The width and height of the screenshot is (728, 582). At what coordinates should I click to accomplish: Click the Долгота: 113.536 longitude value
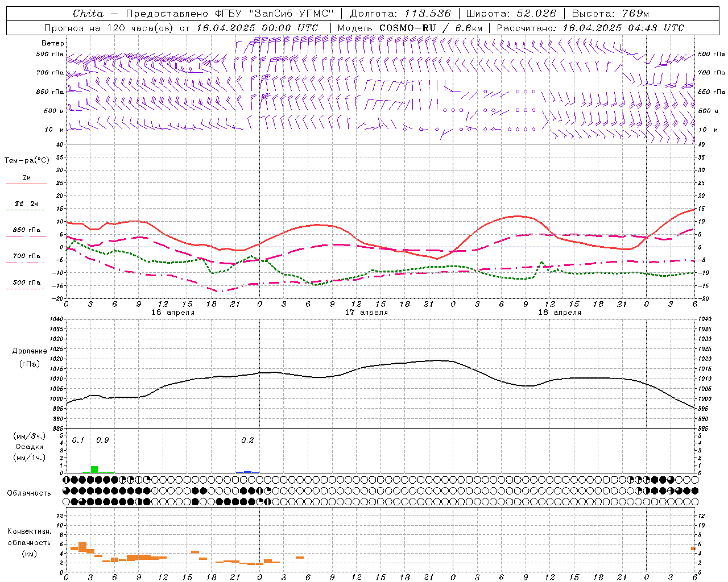point(400,14)
